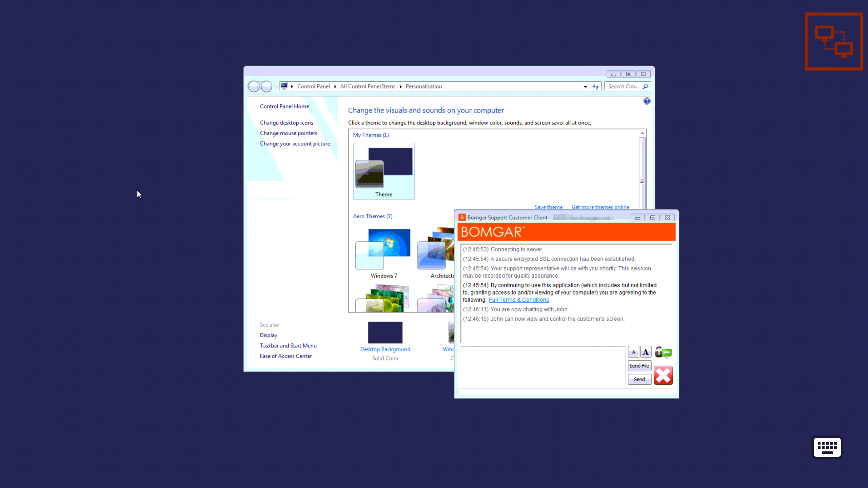Go forward in Control Panel navigation
The image size is (868, 488).
coord(266,86)
